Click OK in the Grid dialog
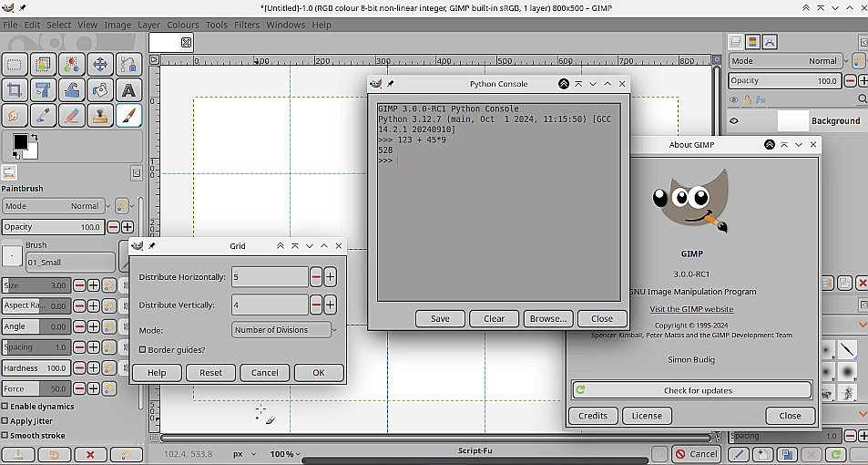The height and width of the screenshot is (465, 868). [319, 372]
